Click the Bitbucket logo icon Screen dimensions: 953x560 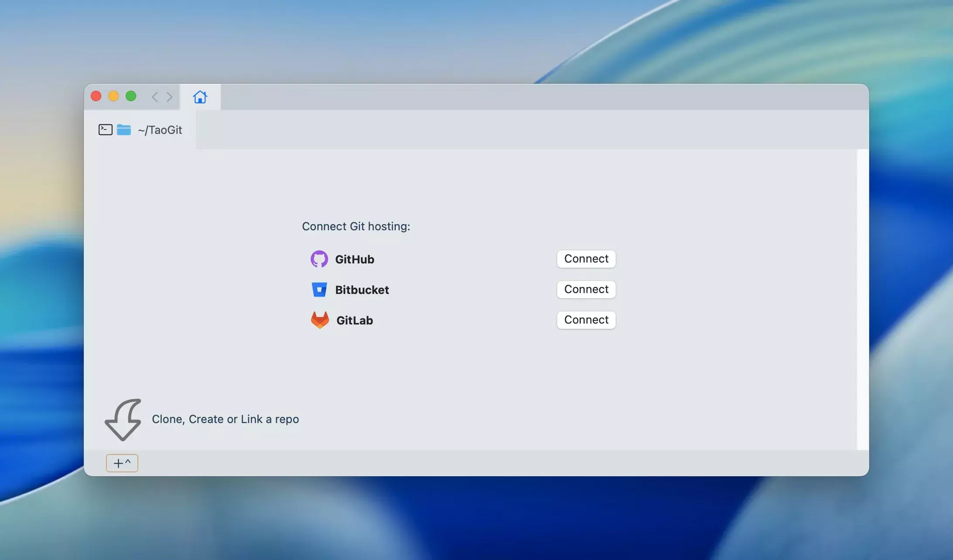[319, 290]
